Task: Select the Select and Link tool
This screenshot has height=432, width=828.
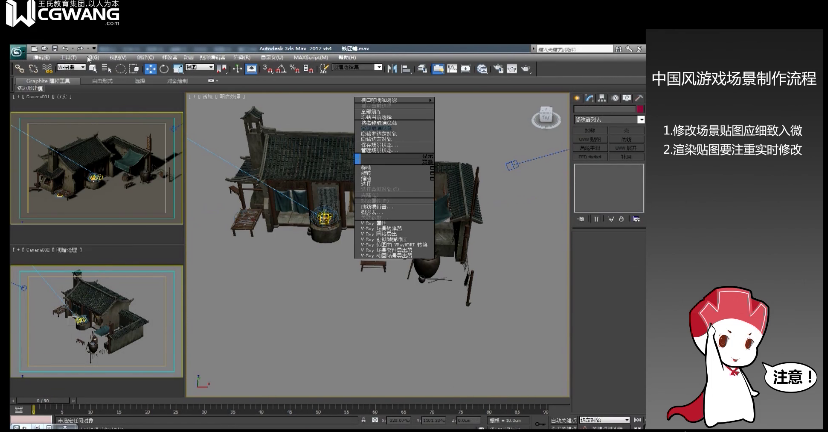Action: 21,69
